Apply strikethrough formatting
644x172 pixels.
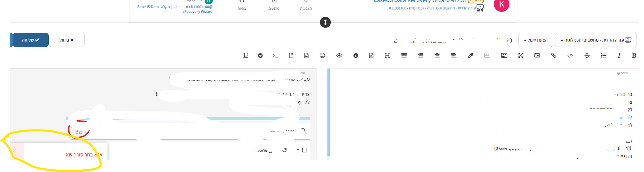(x=587, y=55)
